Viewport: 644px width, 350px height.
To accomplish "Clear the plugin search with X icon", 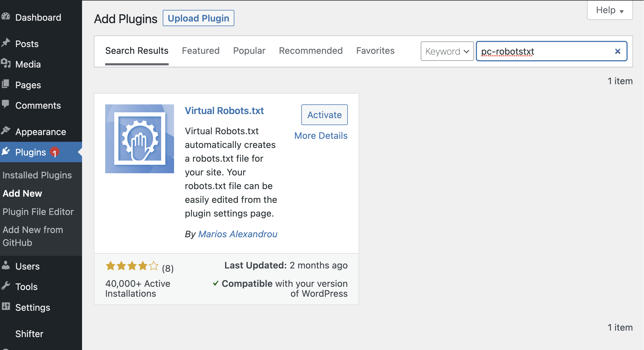I will tap(618, 51).
